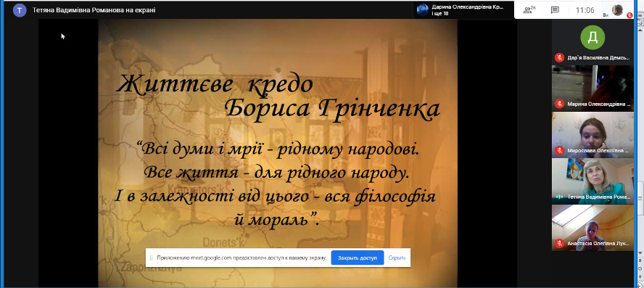Screen dimensions: 644x288
Task: Click the purple T presenter avatar
Action: tap(20, 10)
